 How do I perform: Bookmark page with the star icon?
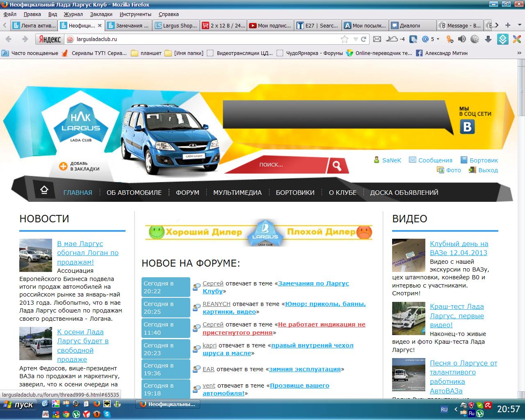(x=344, y=39)
